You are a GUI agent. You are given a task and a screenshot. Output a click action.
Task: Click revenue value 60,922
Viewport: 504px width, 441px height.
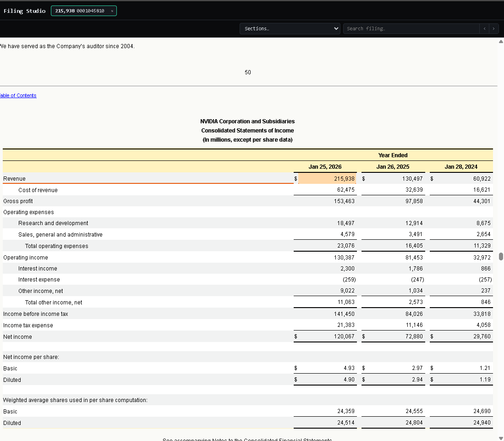tap(482, 179)
